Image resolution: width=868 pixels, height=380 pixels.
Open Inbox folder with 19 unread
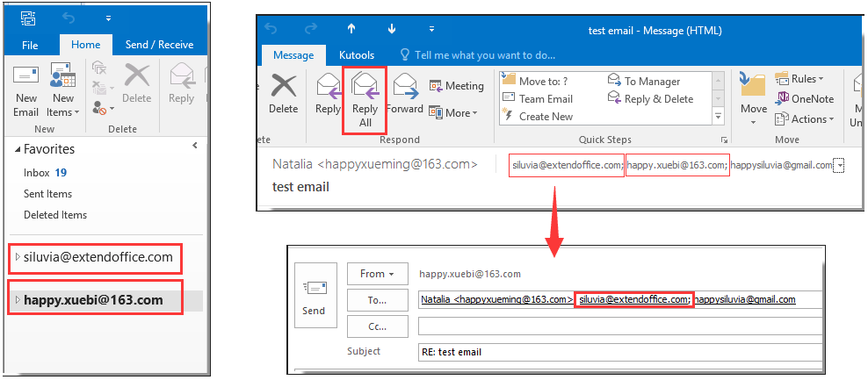(x=45, y=173)
